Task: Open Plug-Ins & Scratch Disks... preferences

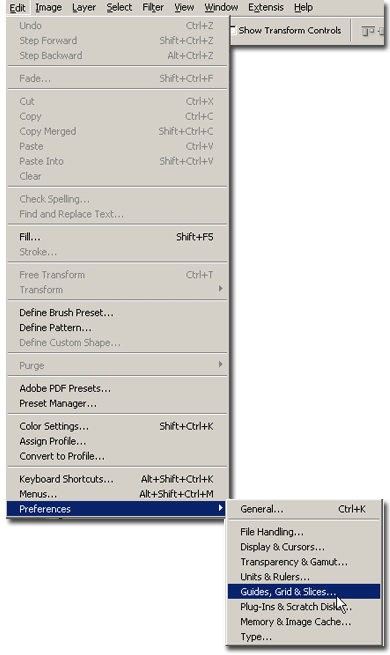Action: [304, 607]
